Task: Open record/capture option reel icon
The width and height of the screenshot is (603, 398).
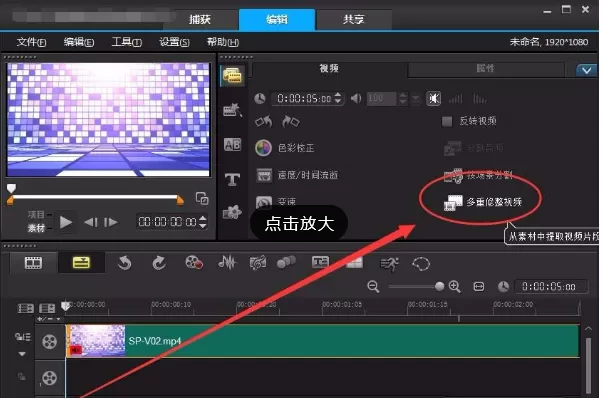Action: [194, 263]
